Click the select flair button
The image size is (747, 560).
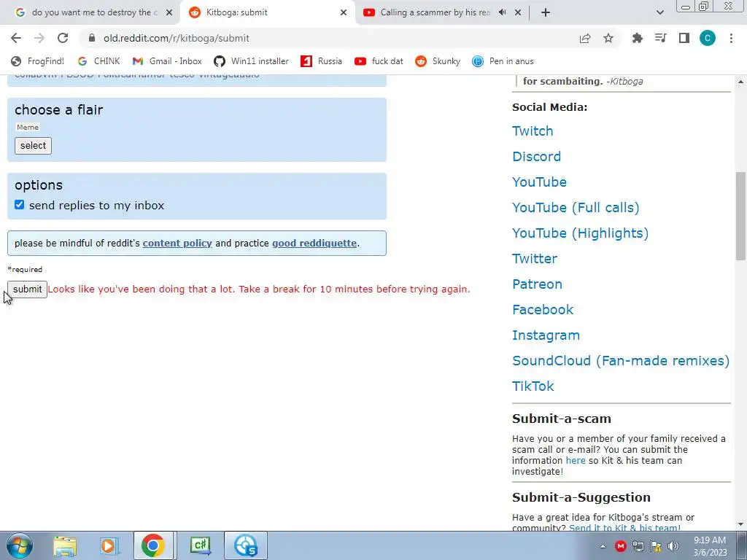(x=33, y=146)
